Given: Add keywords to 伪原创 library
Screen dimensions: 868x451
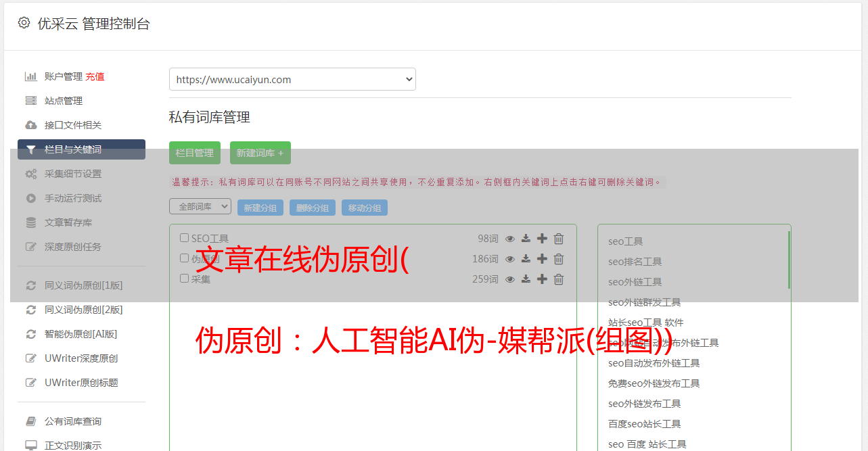Looking at the screenshot, I should (542, 259).
